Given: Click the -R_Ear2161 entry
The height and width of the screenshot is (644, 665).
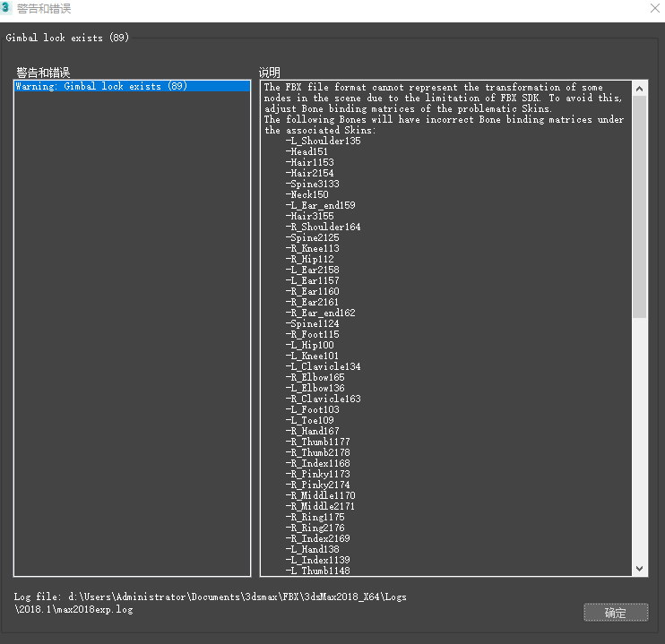Looking at the screenshot, I should [313, 302].
